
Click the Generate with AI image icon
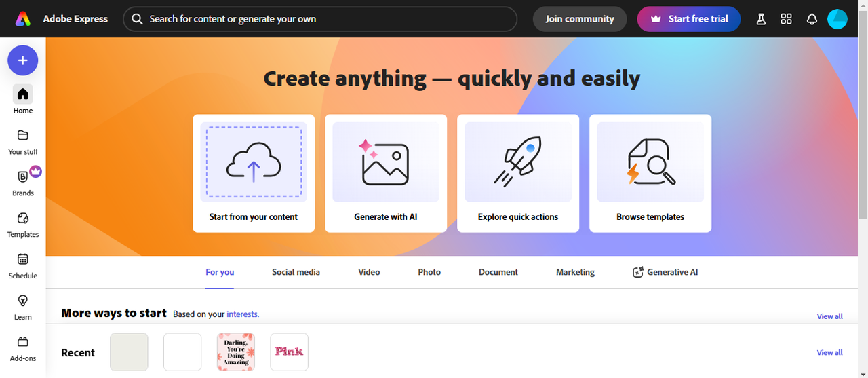[385, 162]
